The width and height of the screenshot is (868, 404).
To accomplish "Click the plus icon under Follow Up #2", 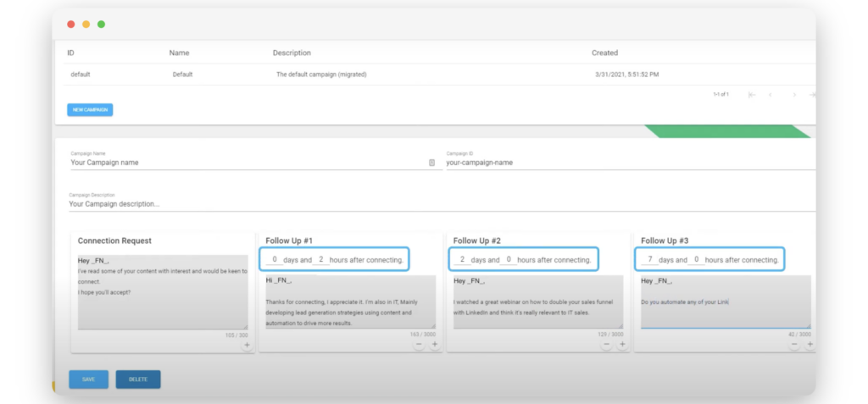I will (x=622, y=345).
